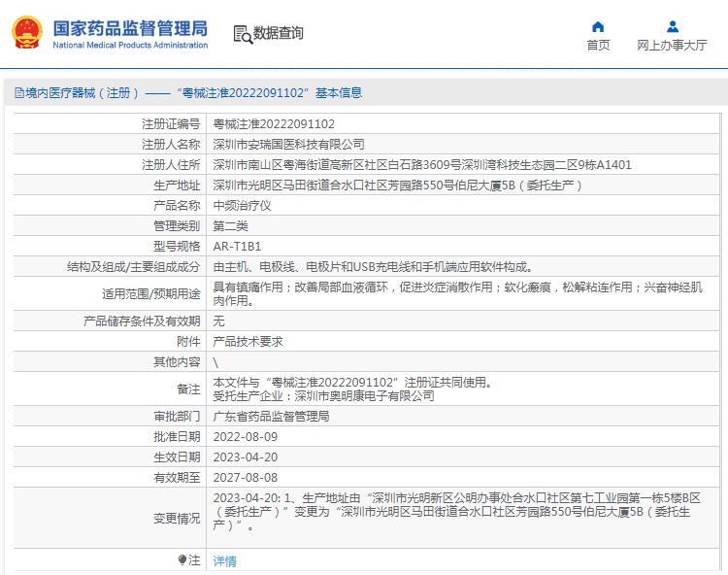Click National Medical Products Administration subtitle
This screenshot has width=728, height=575.
coord(130,45)
